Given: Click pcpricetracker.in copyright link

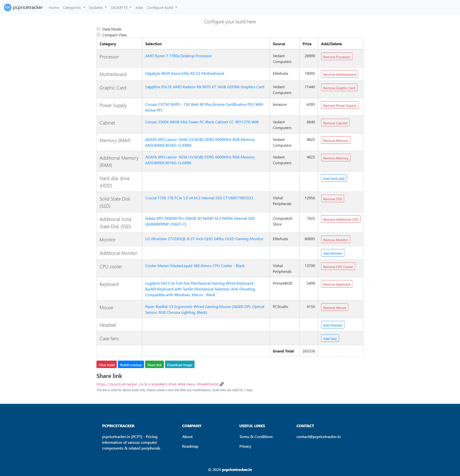Looking at the screenshot, I should click(237, 470).
